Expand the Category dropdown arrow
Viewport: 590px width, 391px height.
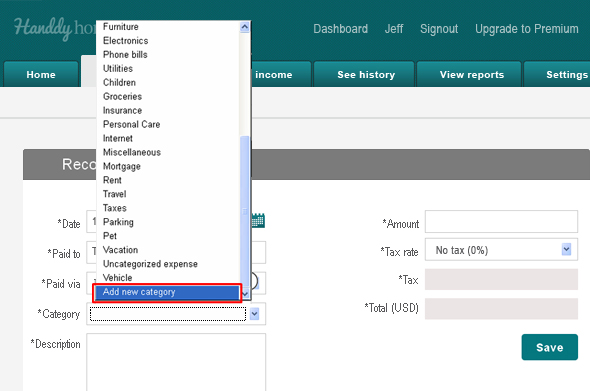254,313
